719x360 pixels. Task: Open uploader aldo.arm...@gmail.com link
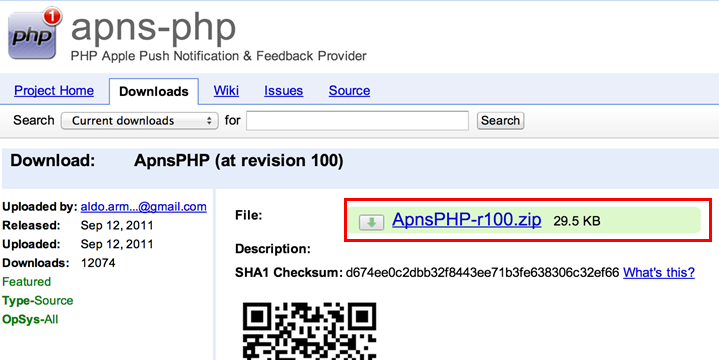tap(144, 207)
